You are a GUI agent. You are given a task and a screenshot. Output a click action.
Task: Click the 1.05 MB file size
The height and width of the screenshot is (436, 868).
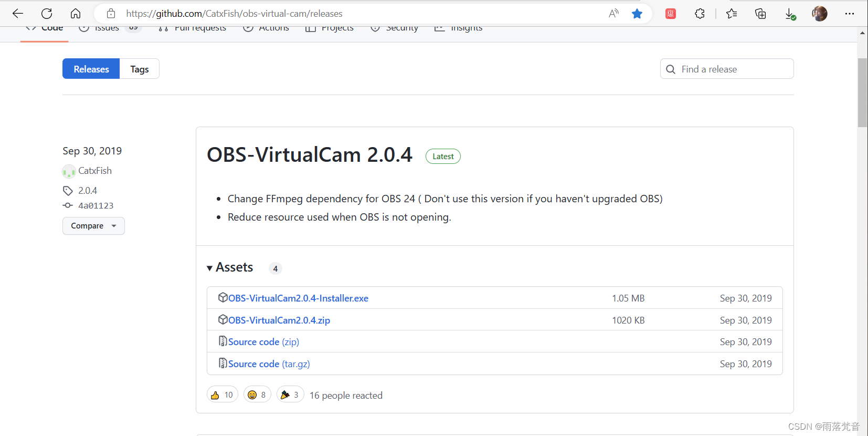tap(628, 298)
